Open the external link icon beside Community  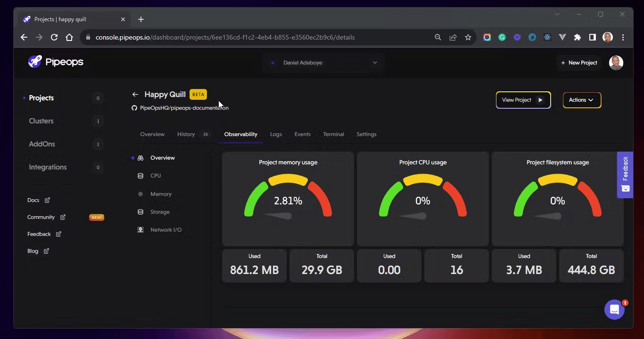tap(63, 217)
